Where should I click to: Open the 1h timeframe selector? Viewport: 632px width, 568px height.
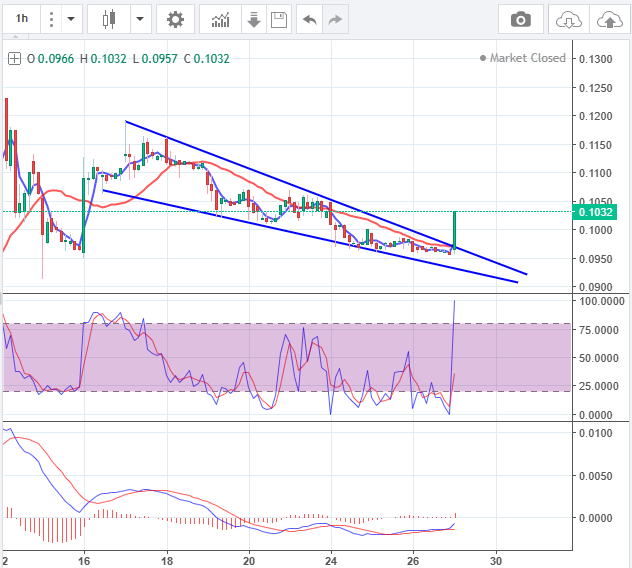point(22,19)
